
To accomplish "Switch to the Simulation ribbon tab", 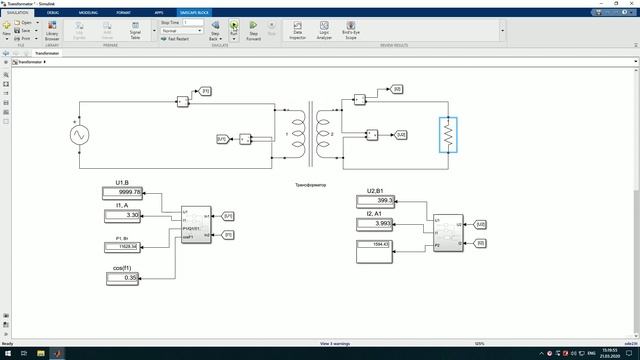I will pyautogui.click(x=17, y=13).
